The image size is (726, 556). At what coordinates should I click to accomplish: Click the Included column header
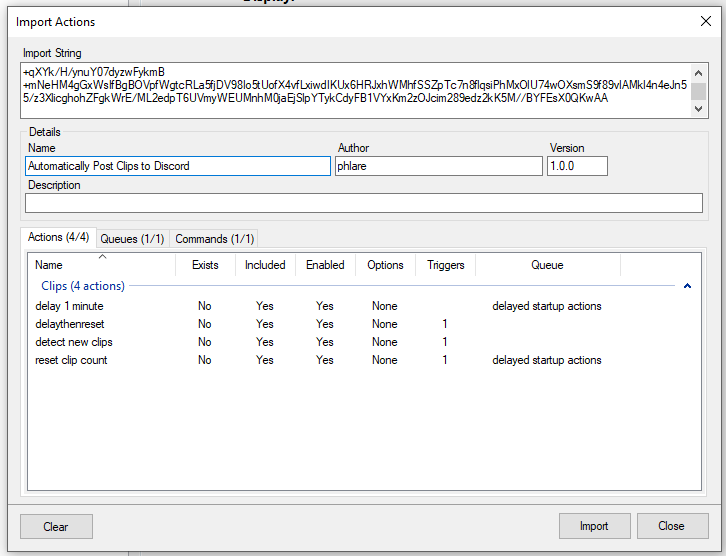pos(265,265)
